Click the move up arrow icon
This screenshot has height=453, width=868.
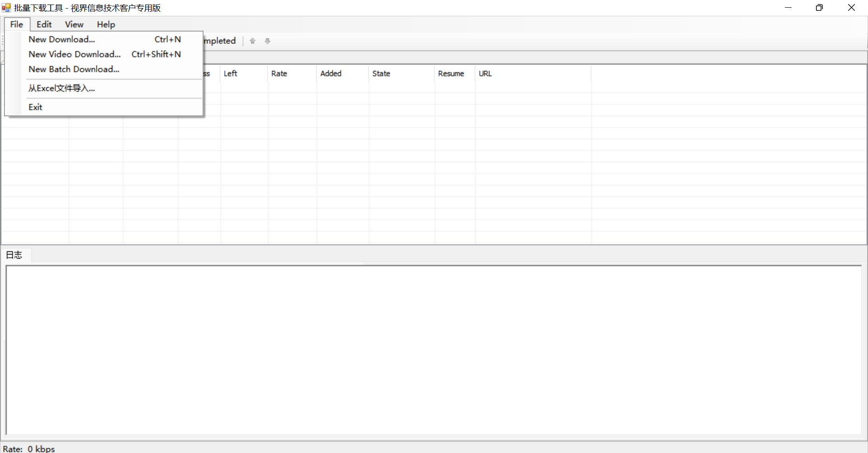[253, 41]
